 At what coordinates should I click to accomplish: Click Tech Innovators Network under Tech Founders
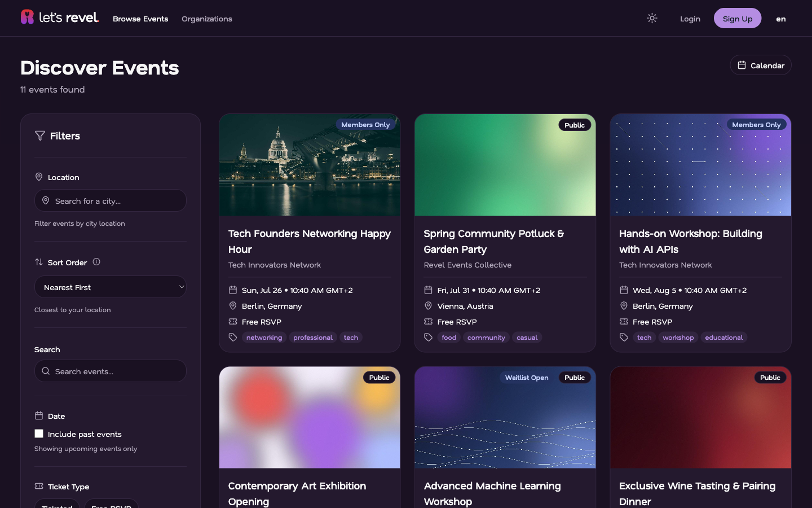[x=275, y=265]
